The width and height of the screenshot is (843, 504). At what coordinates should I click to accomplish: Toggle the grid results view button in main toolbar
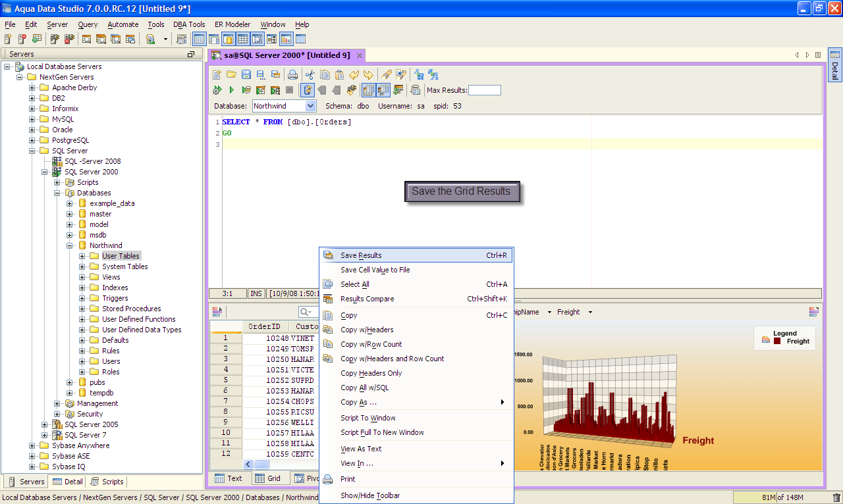tap(242, 39)
